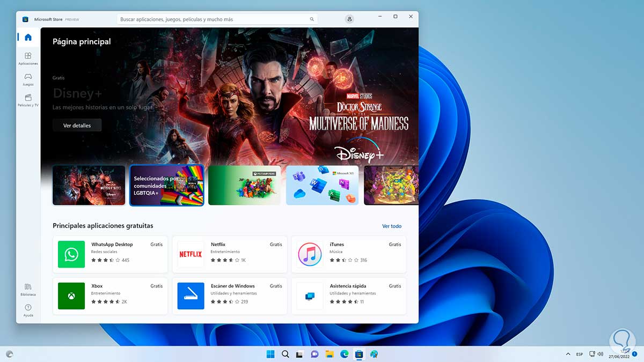Open the Windows Start button on taskbar
The image size is (644, 362).
point(270,354)
